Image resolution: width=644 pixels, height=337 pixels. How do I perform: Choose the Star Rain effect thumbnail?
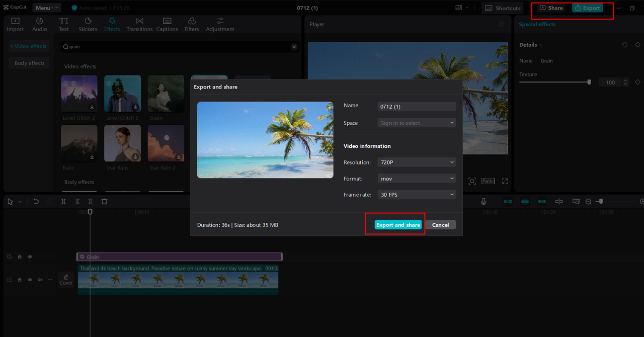122,143
